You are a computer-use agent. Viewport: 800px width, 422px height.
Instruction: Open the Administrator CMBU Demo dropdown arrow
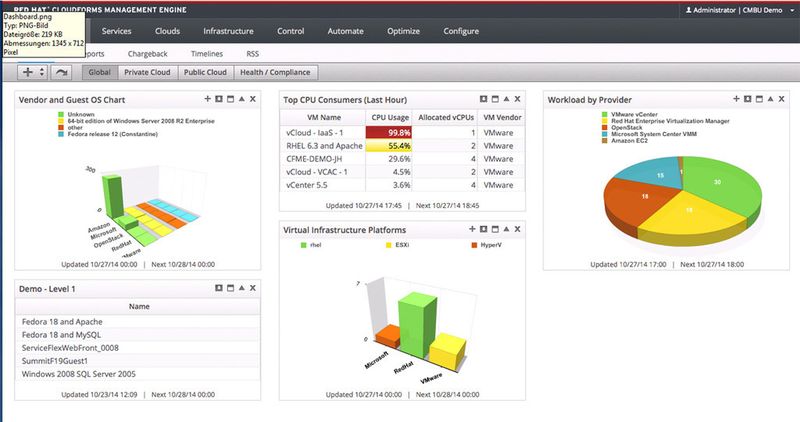click(792, 10)
